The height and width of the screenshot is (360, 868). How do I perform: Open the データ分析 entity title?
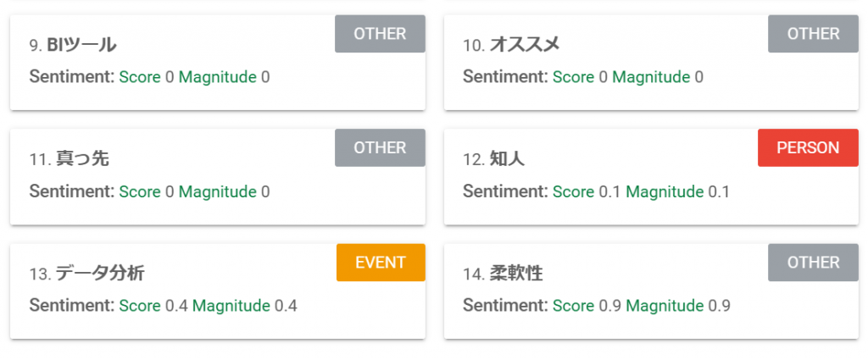click(87, 274)
